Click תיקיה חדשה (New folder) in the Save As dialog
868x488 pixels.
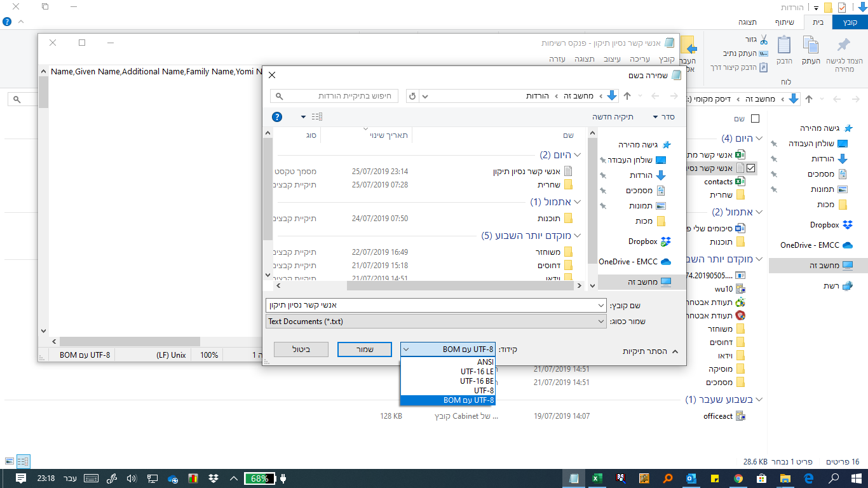(x=614, y=117)
